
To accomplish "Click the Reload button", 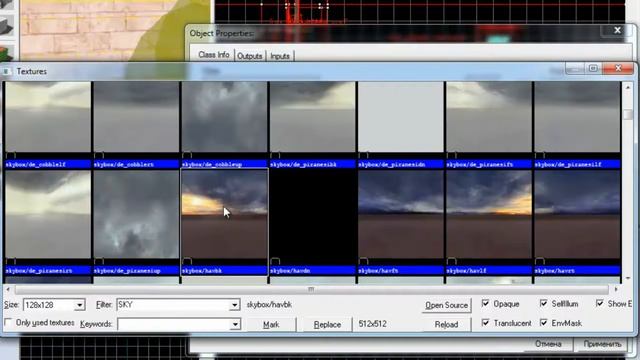I will click(447, 324).
